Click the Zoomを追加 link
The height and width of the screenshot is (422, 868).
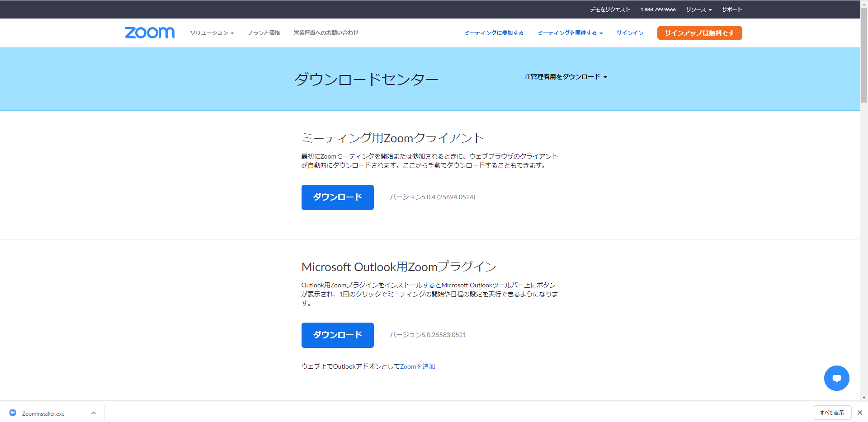click(417, 366)
